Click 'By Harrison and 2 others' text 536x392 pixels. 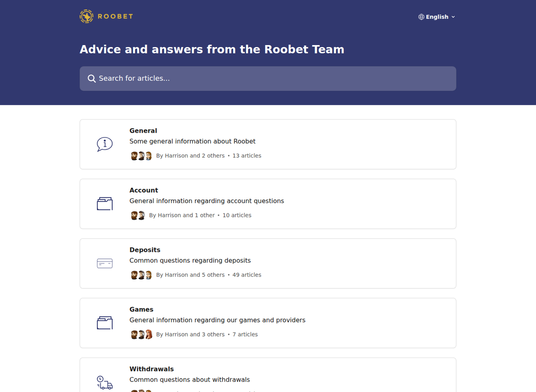click(x=190, y=156)
